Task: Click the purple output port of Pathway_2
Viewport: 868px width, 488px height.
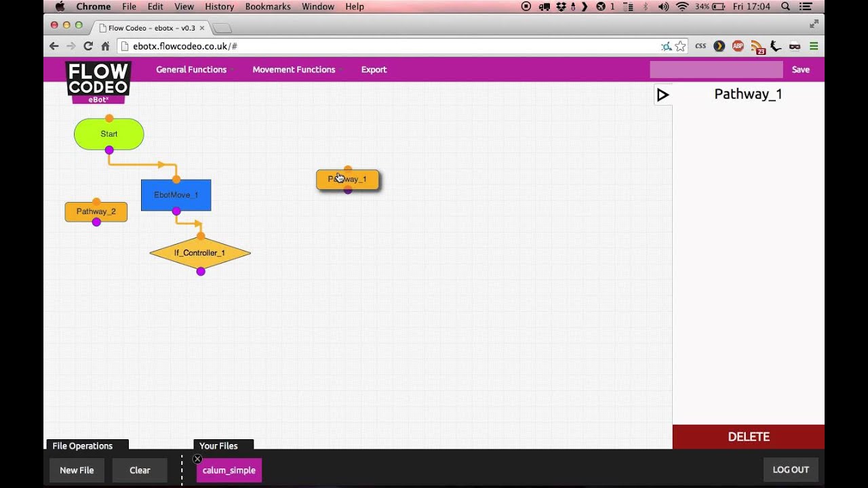Action: [96, 222]
